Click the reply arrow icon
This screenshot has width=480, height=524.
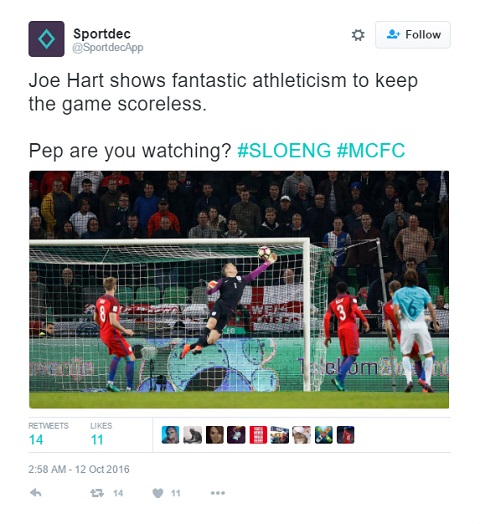pos(36,493)
